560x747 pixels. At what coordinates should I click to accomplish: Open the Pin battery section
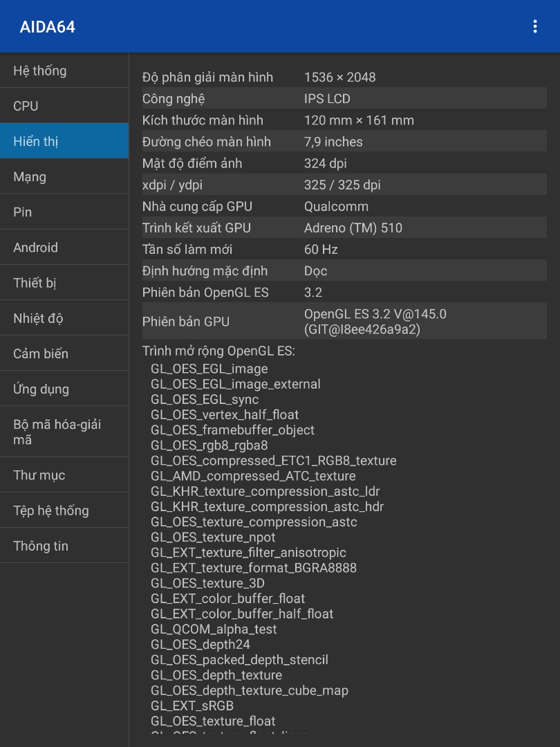(x=64, y=212)
